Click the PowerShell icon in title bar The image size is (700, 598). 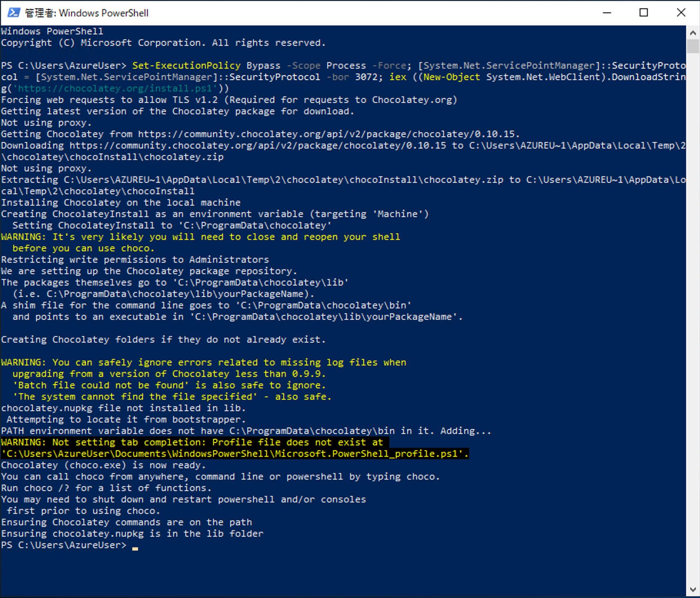(13, 13)
